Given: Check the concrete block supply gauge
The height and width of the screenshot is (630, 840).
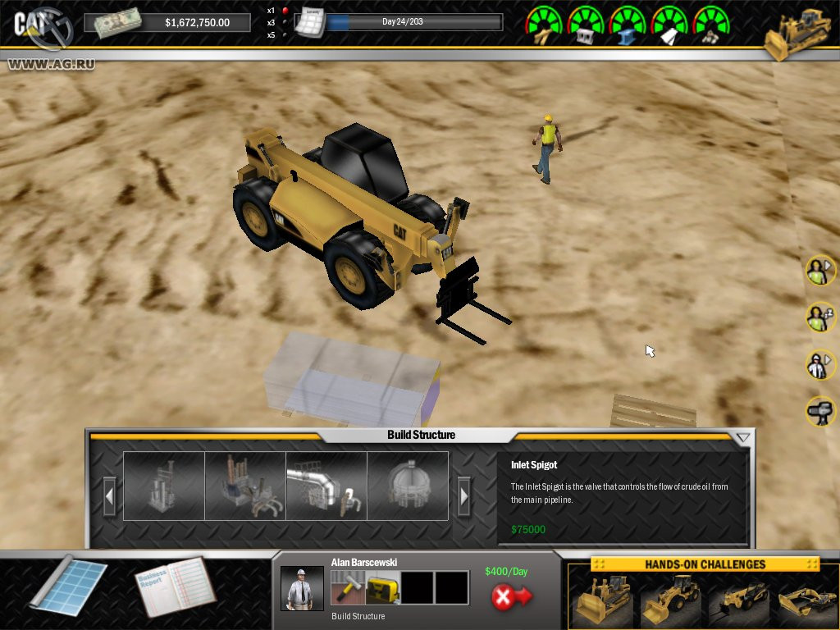Looking at the screenshot, I should [586, 25].
